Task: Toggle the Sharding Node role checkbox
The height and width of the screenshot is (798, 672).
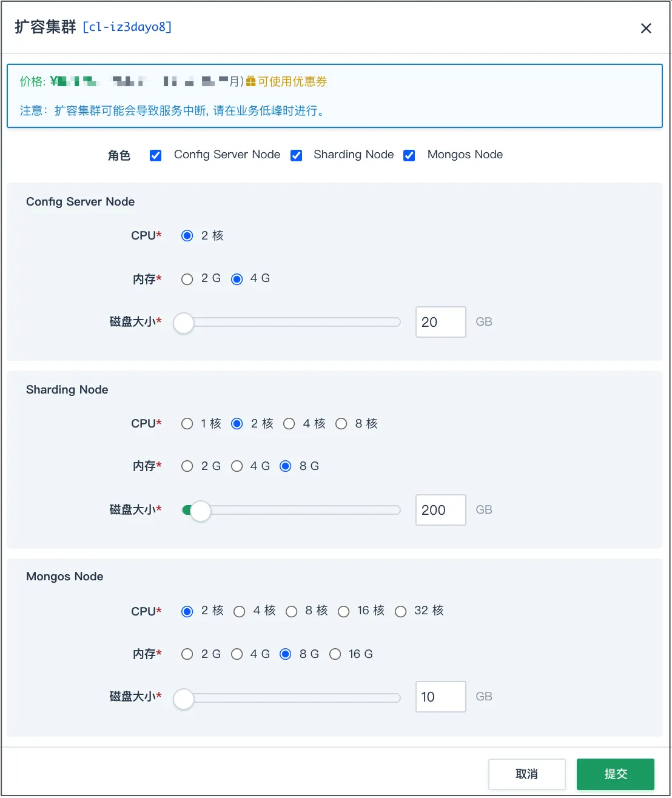Action: [297, 156]
